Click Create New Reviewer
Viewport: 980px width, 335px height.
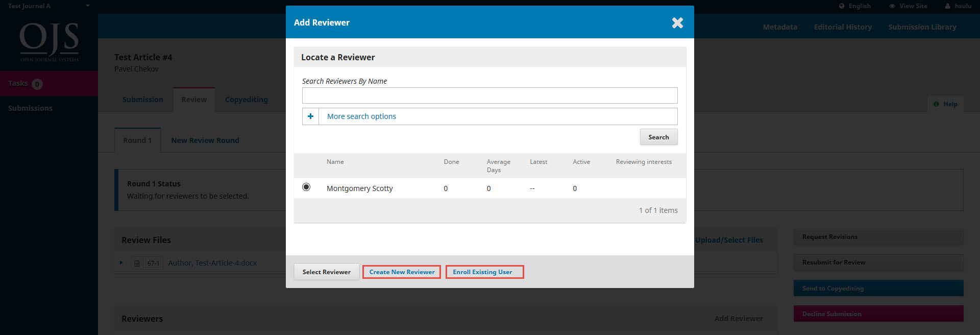tap(402, 272)
